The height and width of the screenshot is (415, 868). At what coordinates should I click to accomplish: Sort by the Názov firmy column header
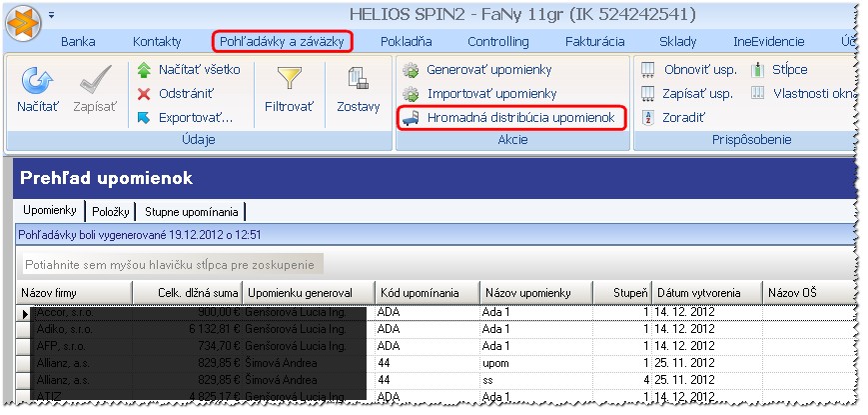coord(75,293)
